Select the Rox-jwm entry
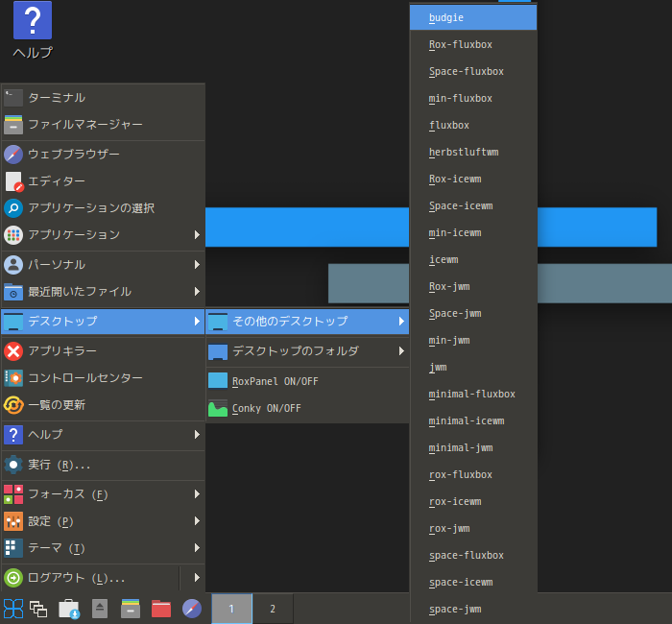672x624 pixels. point(473,287)
